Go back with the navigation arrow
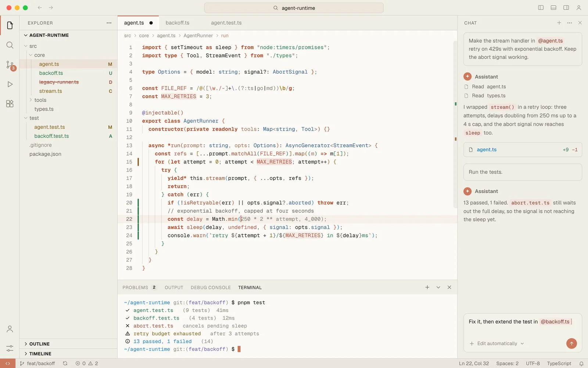This screenshot has width=588, height=368. [x=40, y=8]
